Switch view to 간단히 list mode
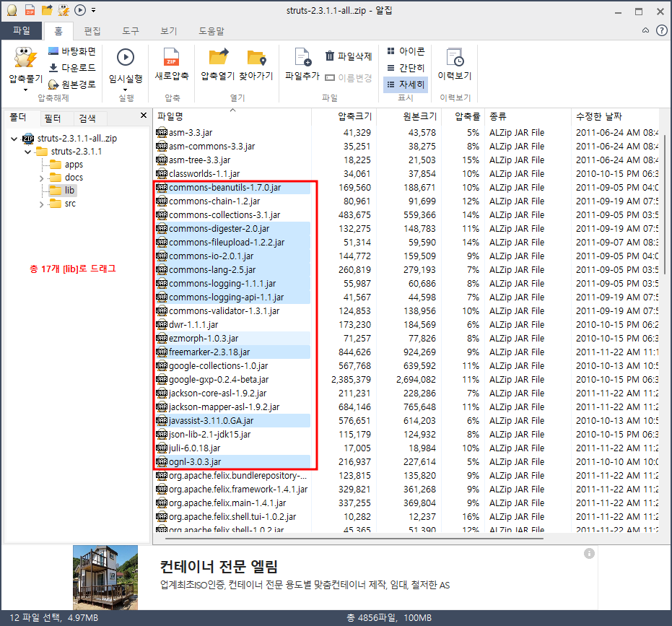 point(406,68)
